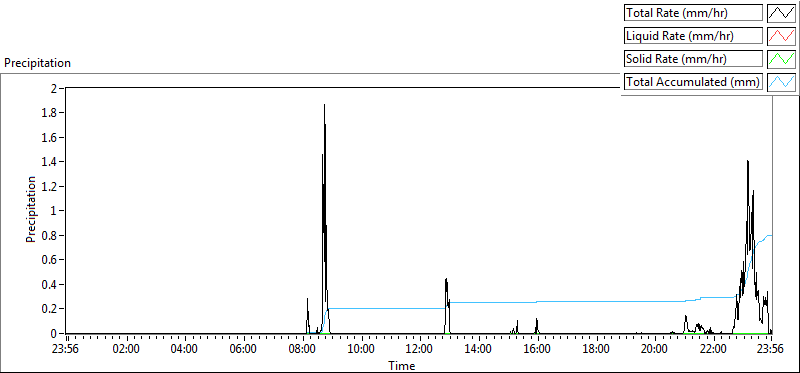Select the Liquid Rate (mm/hr) legend label
Screen dimensions: 800x373
pyautogui.click(x=694, y=36)
